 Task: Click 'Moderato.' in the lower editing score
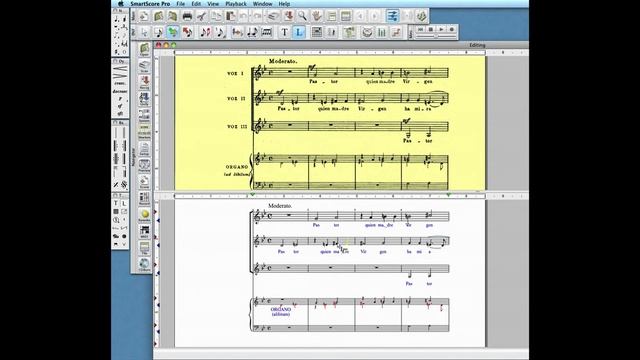pyautogui.click(x=280, y=206)
